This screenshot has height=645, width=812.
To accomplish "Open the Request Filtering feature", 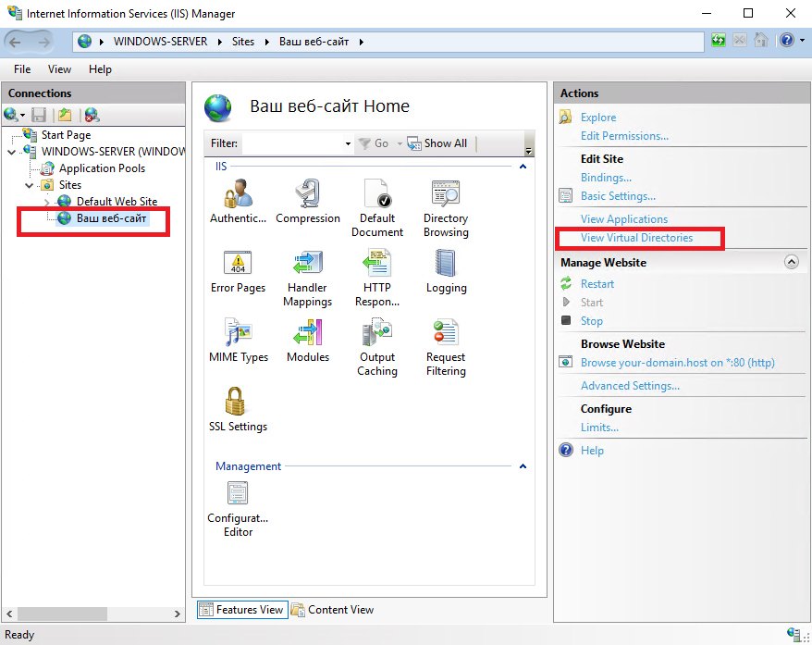I will pyautogui.click(x=446, y=348).
